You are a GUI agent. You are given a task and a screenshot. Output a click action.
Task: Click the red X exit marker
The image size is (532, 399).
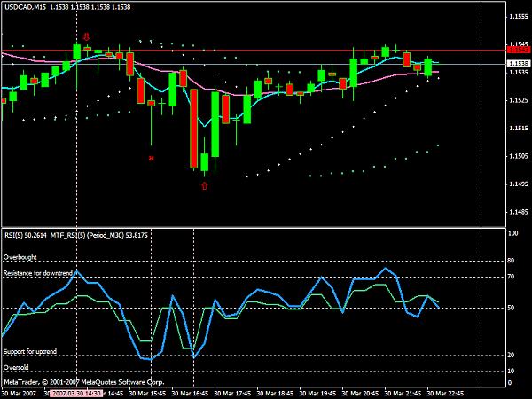152,158
